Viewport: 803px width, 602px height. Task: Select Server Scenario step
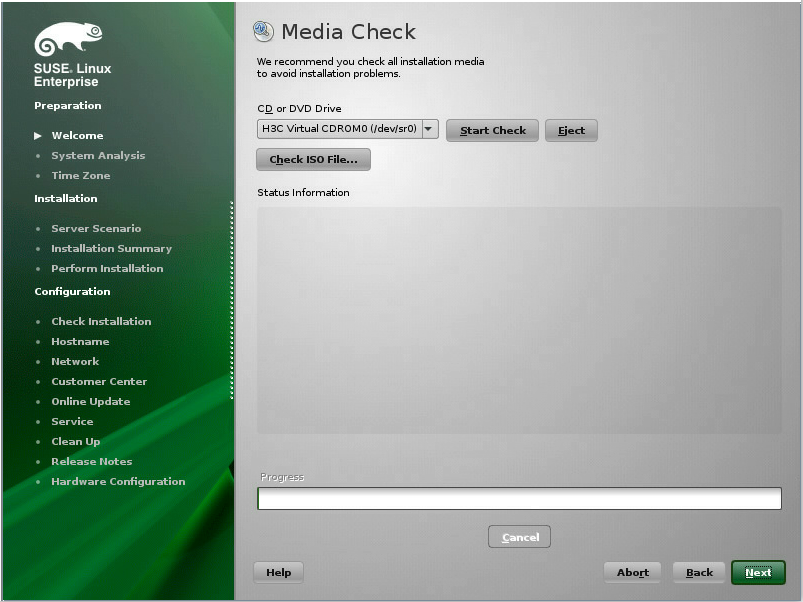96,229
